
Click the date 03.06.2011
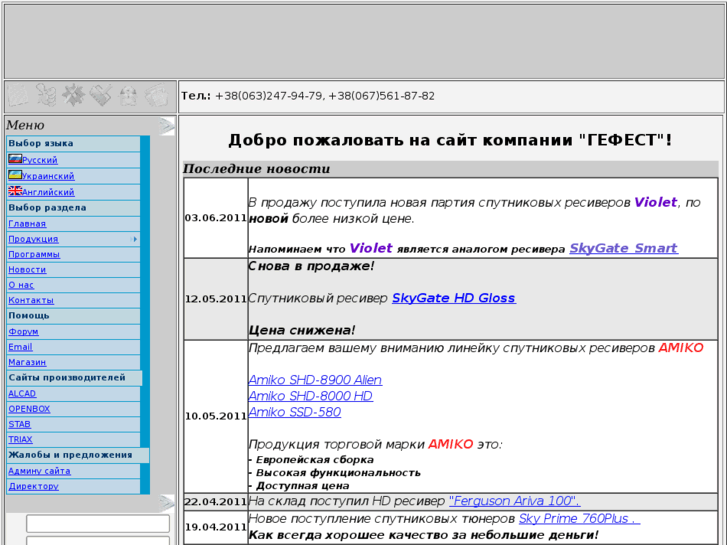point(216,218)
